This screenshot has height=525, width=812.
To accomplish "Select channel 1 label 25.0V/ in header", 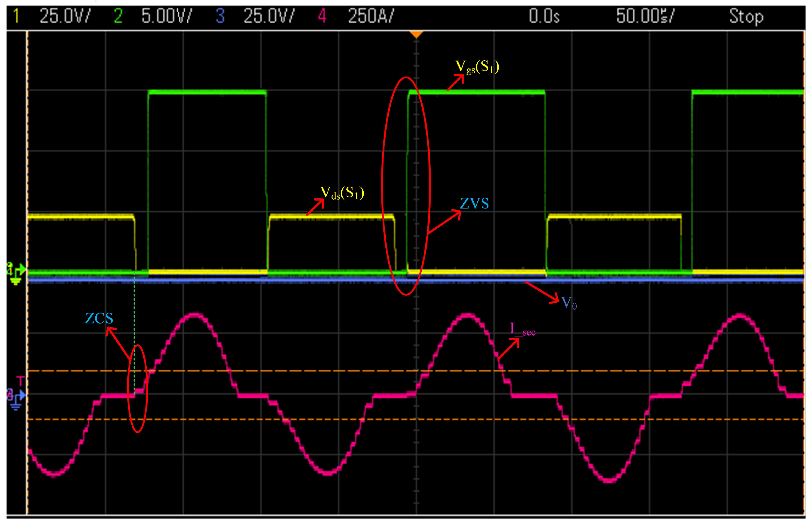I will click(65, 16).
